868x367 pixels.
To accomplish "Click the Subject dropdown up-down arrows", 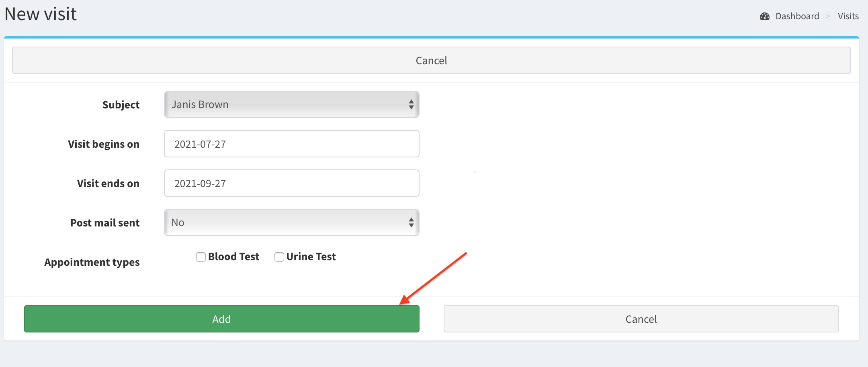I will (411, 104).
